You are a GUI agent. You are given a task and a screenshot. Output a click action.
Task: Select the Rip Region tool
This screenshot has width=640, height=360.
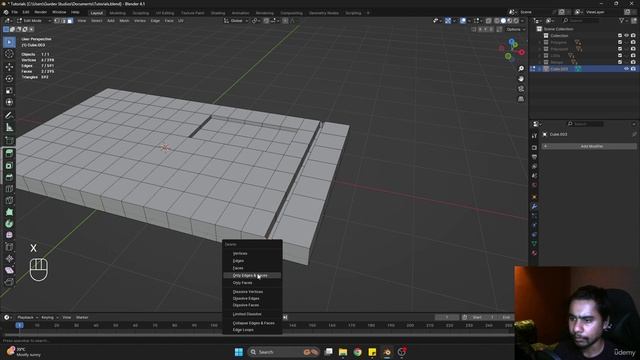click(x=9, y=282)
